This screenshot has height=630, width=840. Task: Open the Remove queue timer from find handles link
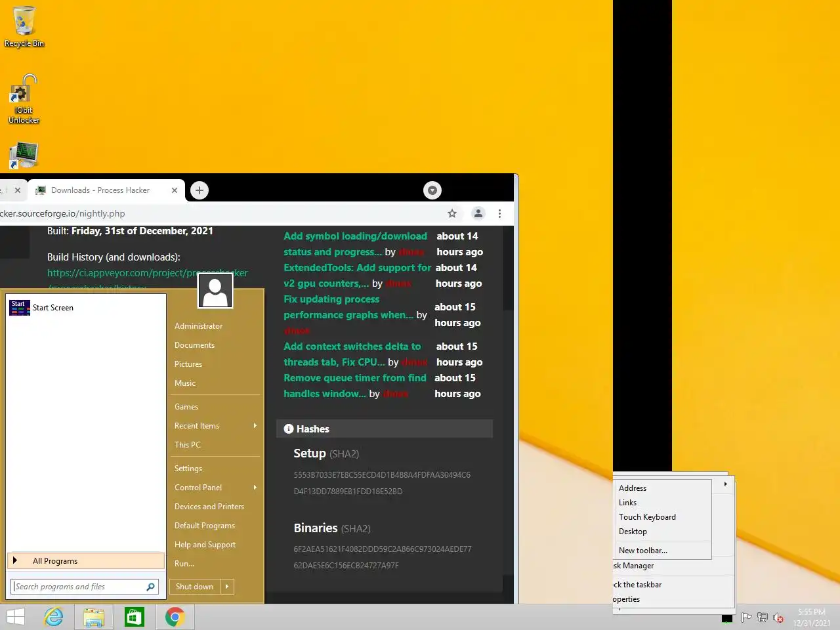click(x=355, y=386)
